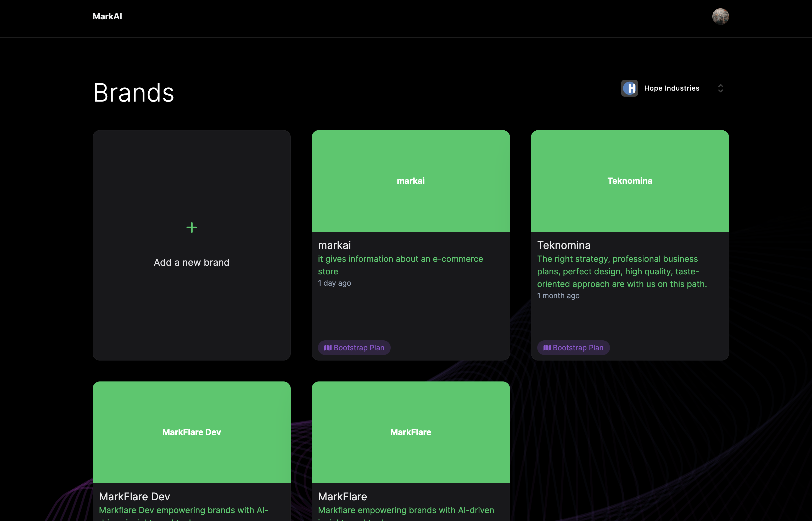Open the MarkFlare Dev banner thumbnail
This screenshot has width=812, height=521.
pyautogui.click(x=191, y=432)
